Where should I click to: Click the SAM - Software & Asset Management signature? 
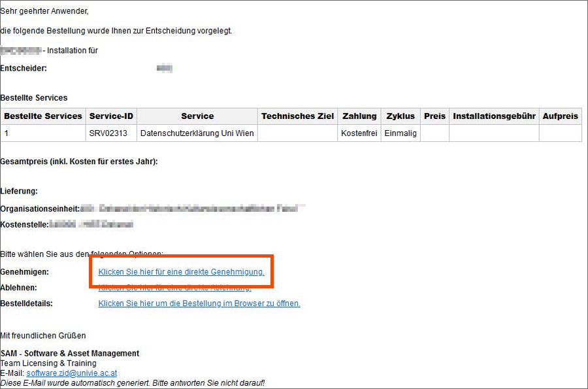(x=69, y=354)
